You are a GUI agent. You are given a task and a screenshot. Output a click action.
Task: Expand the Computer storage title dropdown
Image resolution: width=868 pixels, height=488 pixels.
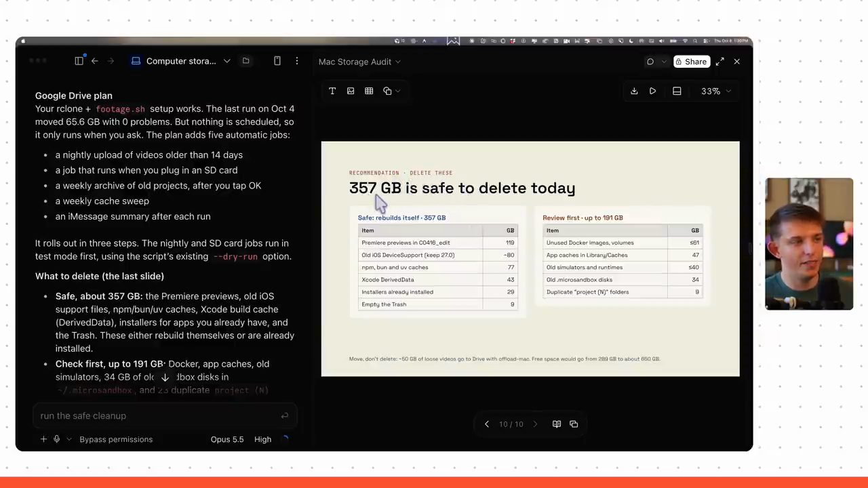coord(227,61)
